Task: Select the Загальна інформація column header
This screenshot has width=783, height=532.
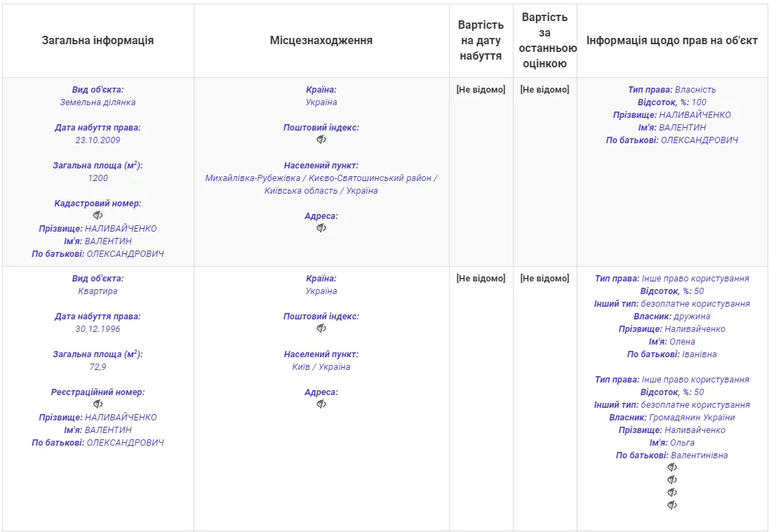Action: (98, 41)
